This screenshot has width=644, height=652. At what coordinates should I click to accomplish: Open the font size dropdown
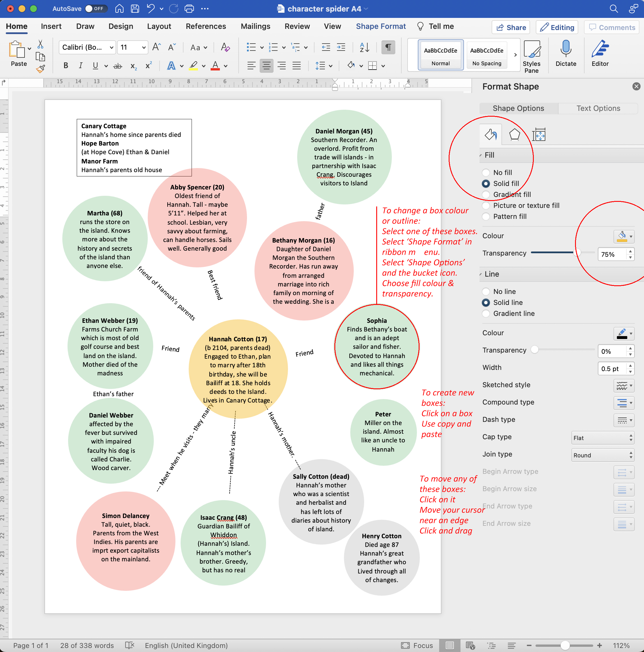(144, 47)
